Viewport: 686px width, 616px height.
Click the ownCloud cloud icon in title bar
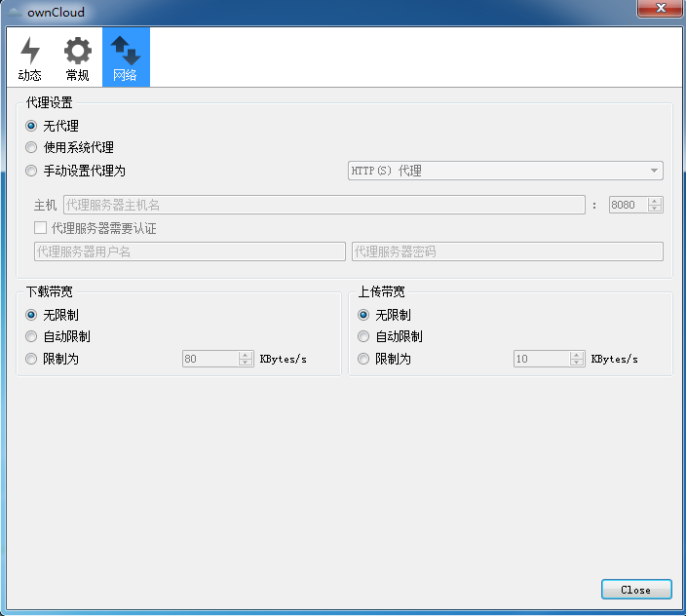tap(14, 12)
